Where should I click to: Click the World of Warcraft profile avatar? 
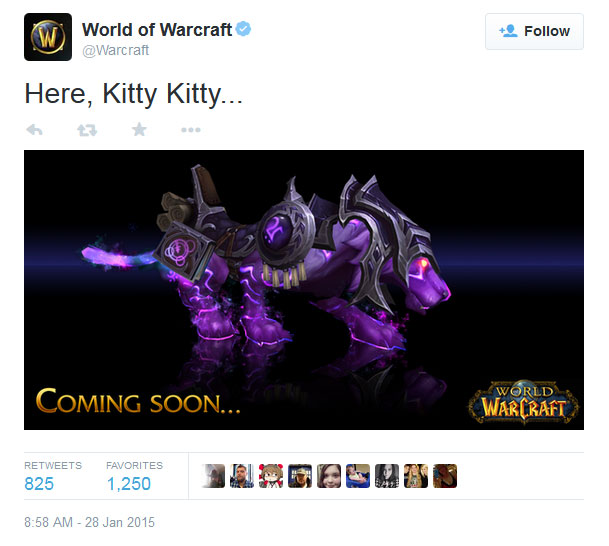point(48,37)
